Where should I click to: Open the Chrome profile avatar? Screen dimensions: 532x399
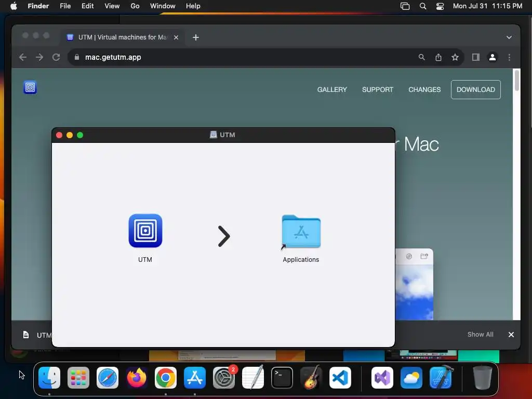pos(493,57)
